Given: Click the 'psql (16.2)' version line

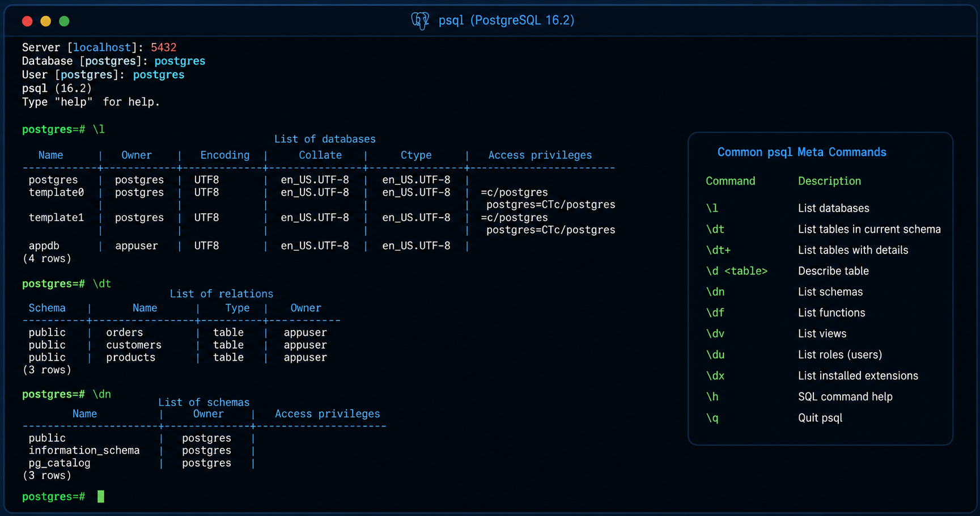Looking at the screenshot, I should 57,88.
